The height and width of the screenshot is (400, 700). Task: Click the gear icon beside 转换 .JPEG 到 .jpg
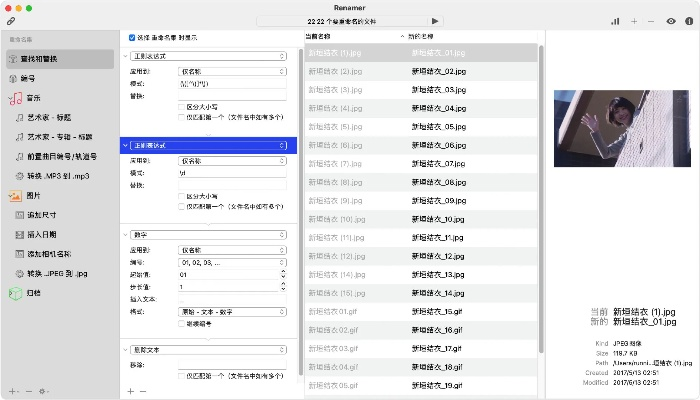tap(19, 274)
